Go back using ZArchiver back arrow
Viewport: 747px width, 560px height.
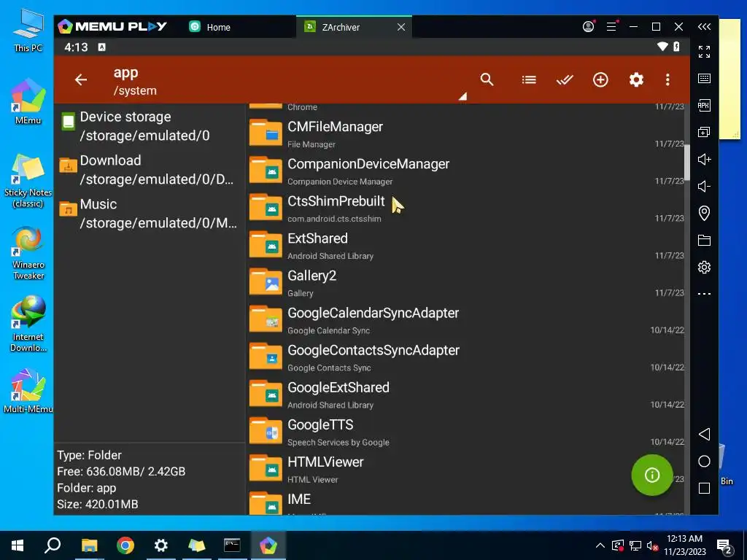click(x=81, y=79)
